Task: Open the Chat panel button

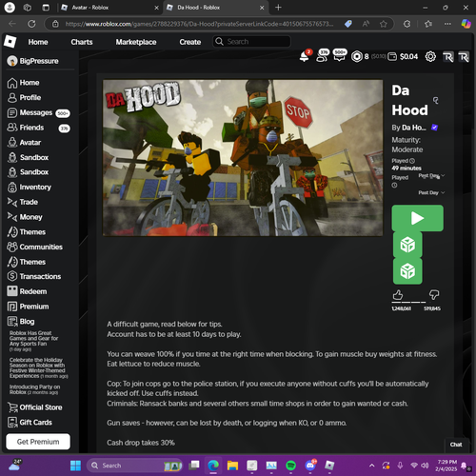Action: click(456, 445)
